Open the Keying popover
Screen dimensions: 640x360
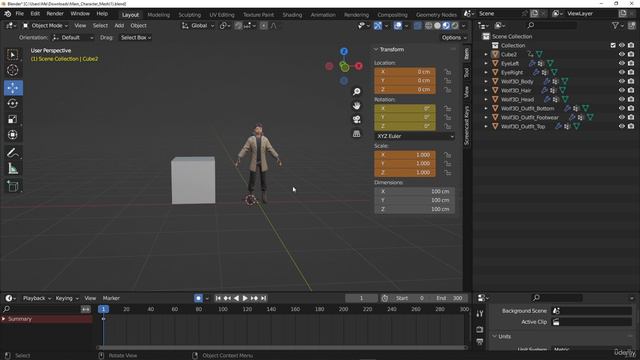click(67, 298)
